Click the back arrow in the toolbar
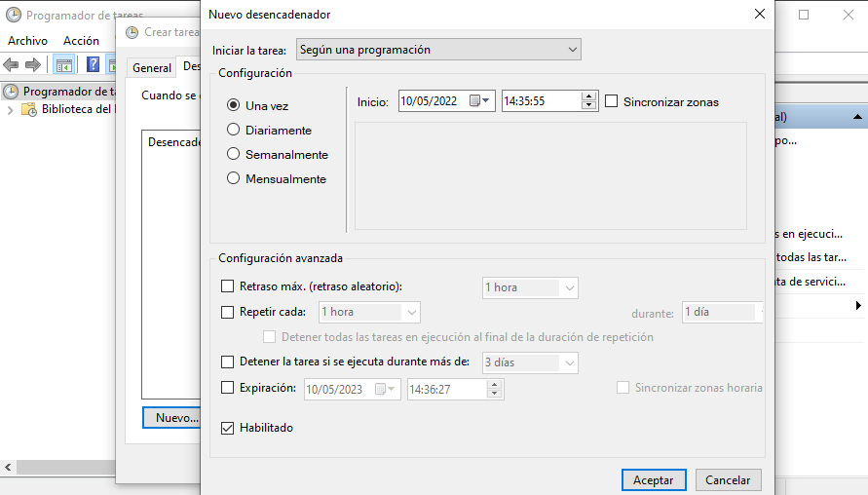The image size is (868, 495). click(12, 65)
